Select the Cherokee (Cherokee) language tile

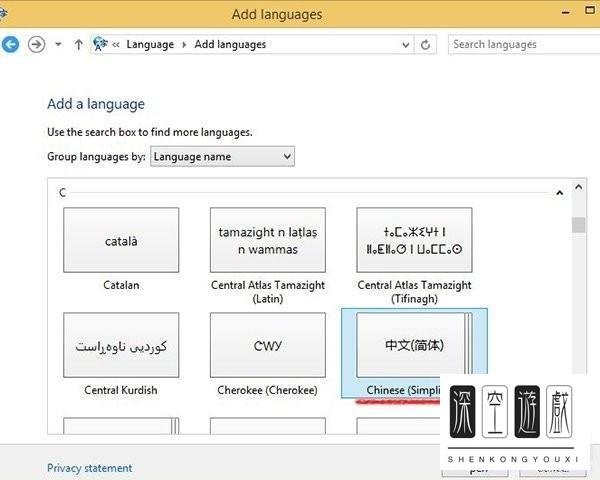(268, 345)
